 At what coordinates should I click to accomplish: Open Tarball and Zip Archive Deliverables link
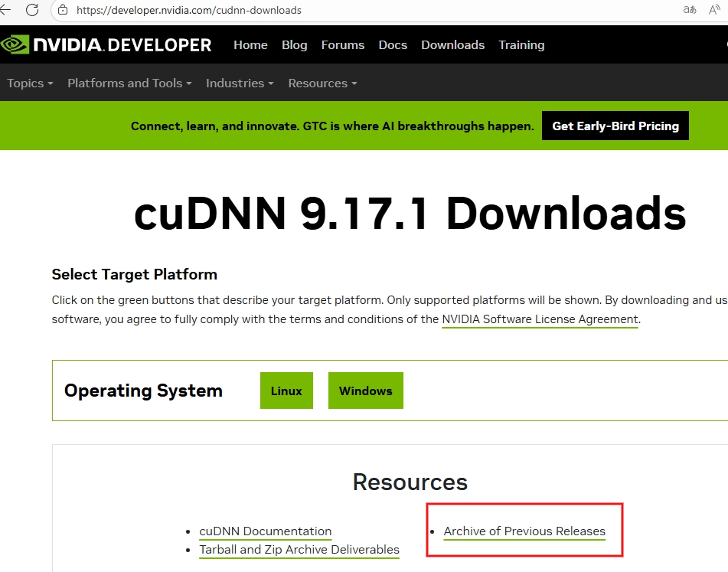click(299, 550)
